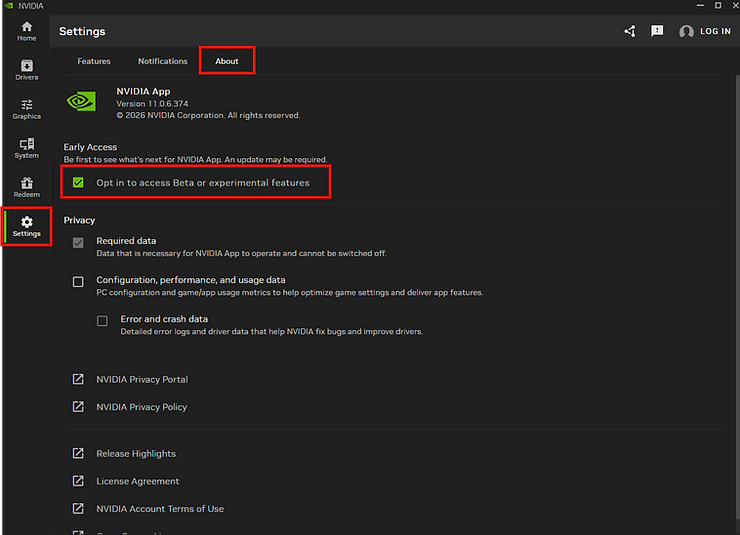Screen dimensions: 740x535
Task: Click the Required data checkbox
Action: 78,242
